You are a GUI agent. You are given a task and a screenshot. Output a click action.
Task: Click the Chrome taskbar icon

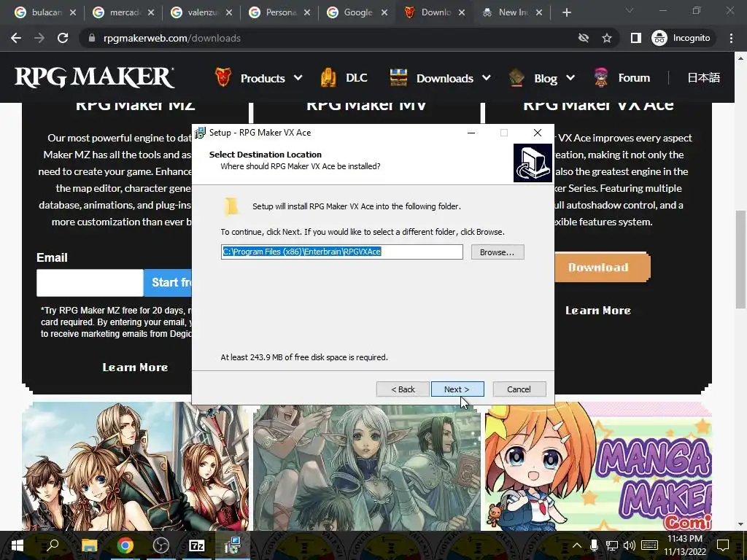(125, 545)
